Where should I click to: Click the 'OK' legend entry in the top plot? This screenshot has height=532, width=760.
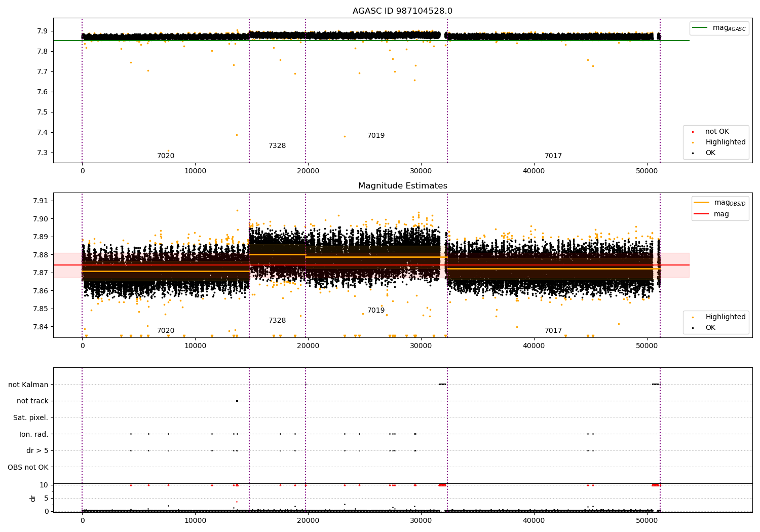(705, 153)
